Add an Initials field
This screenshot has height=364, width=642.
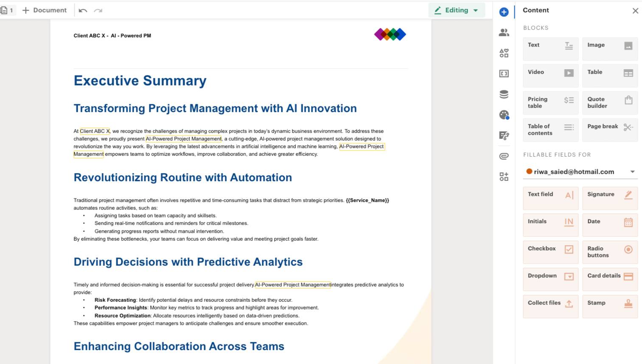pyautogui.click(x=550, y=225)
